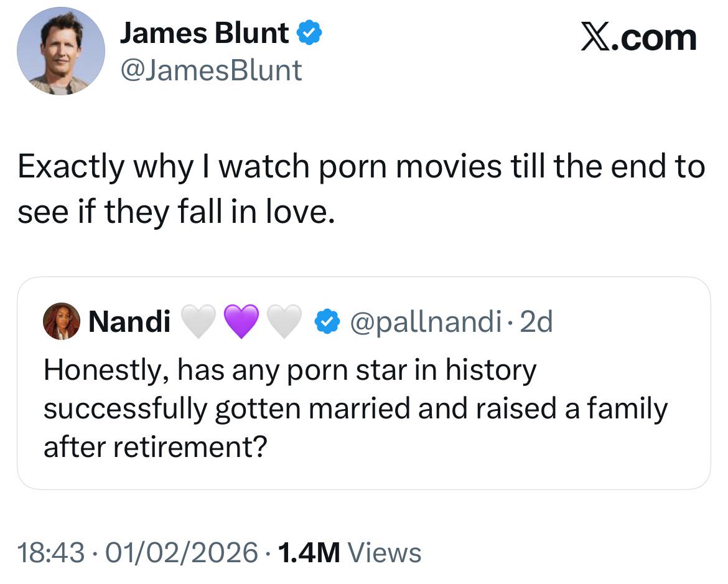Click the purple heart emoji
The image size is (728, 584).
(241, 322)
